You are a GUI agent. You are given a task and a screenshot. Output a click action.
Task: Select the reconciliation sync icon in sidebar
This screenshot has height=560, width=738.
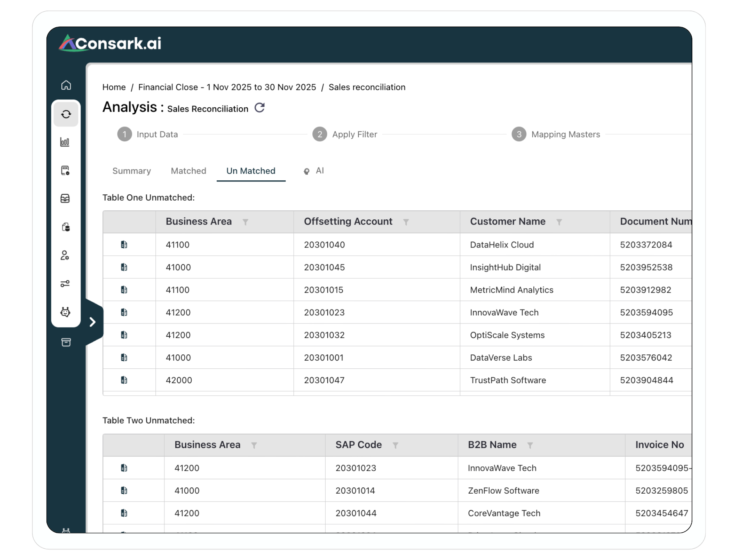pos(66,114)
